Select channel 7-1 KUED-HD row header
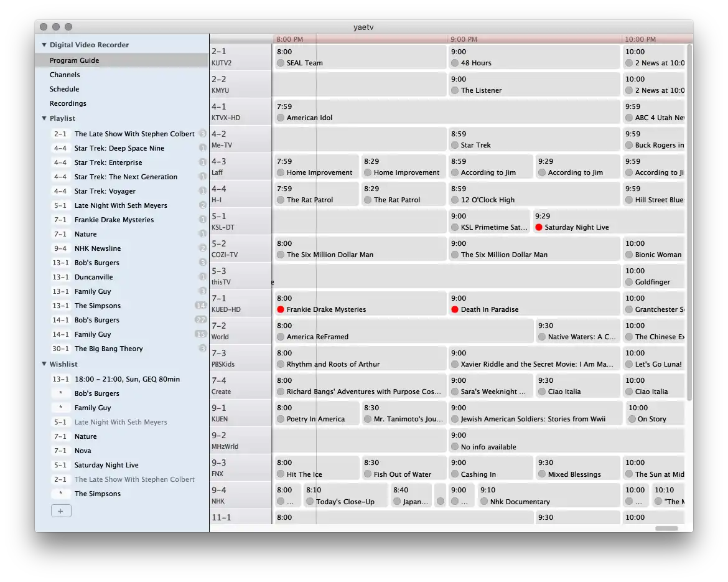728x582 pixels. [x=241, y=304]
